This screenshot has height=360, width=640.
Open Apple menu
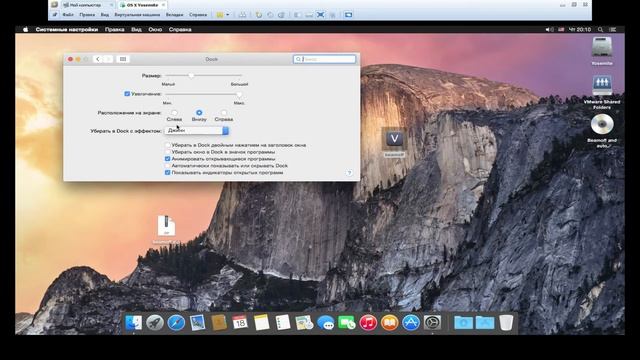click(25, 29)
